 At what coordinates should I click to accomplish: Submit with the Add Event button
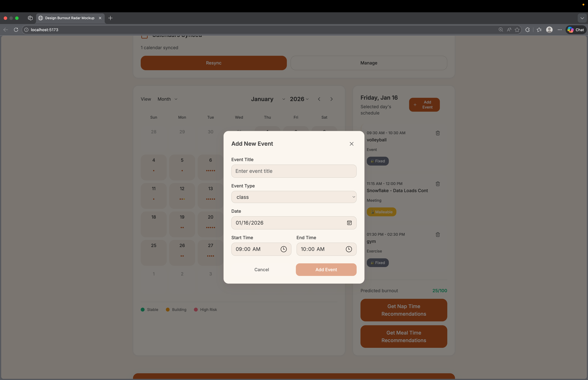[x=326, y=270]
